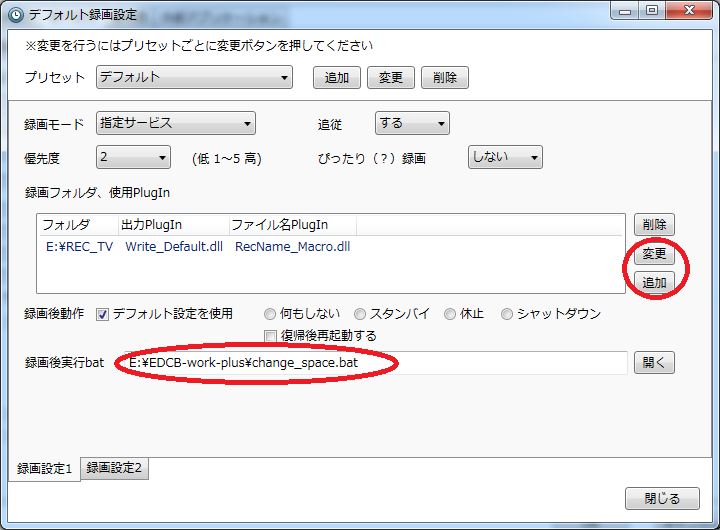Screen dimensions: 720x530
Task: Click 変更 button beside folder list
Action: point(654,254)
